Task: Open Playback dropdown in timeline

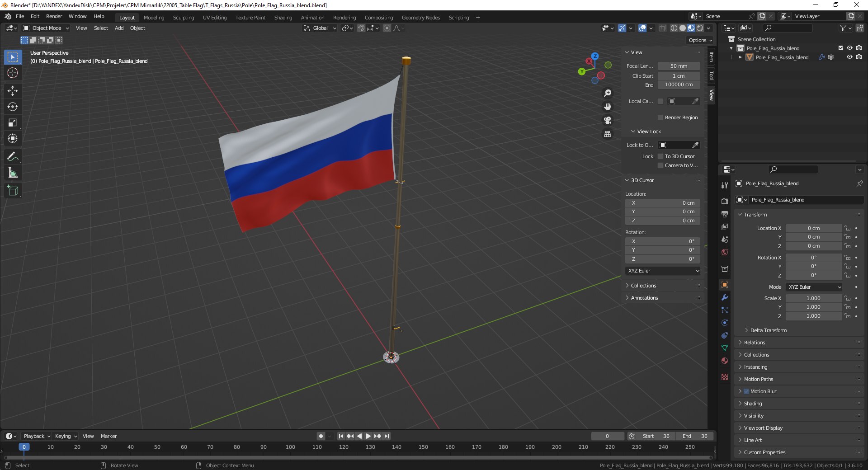Action: [36, 436]
